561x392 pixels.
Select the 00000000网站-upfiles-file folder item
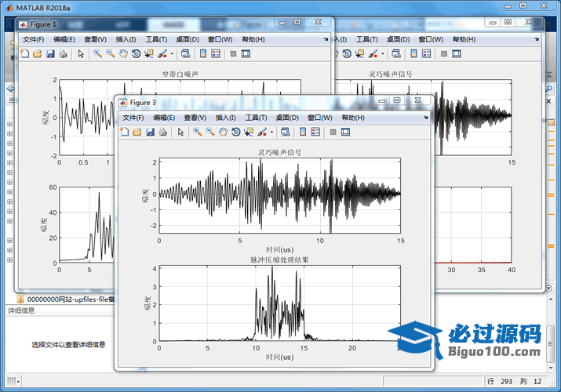click(66, 299)
